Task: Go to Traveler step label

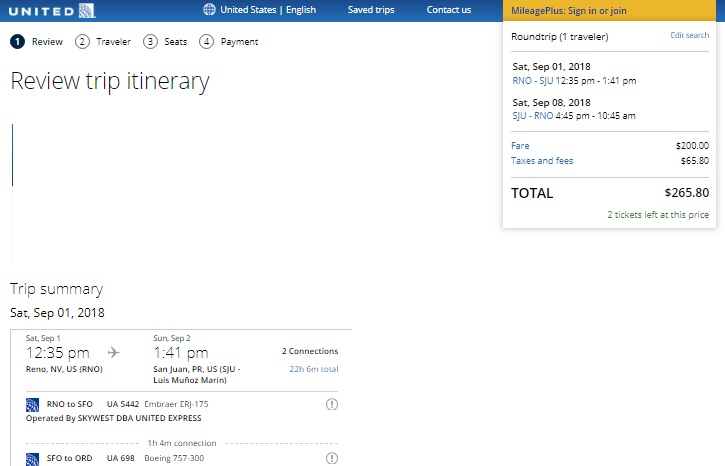Action: point(113,42)
